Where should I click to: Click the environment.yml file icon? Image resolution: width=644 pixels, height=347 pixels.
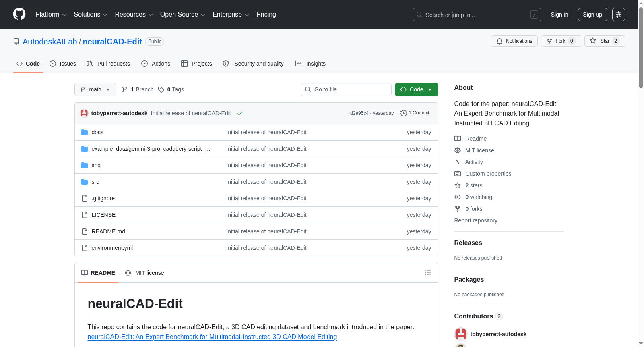pyautogui.click(x=85, y=248)
